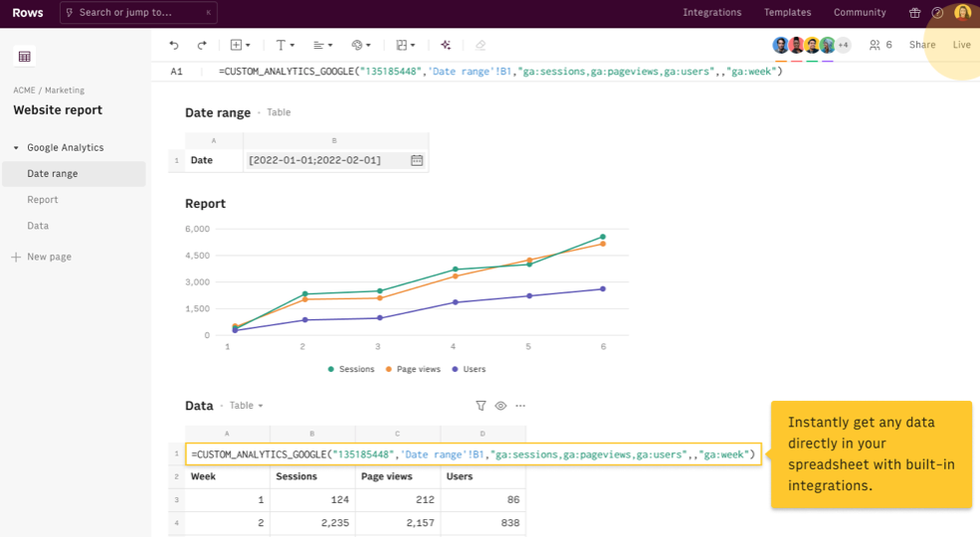Click the cell with value 2,157
The height and width of the screenshot is (537, 980).
click(398, 523)
